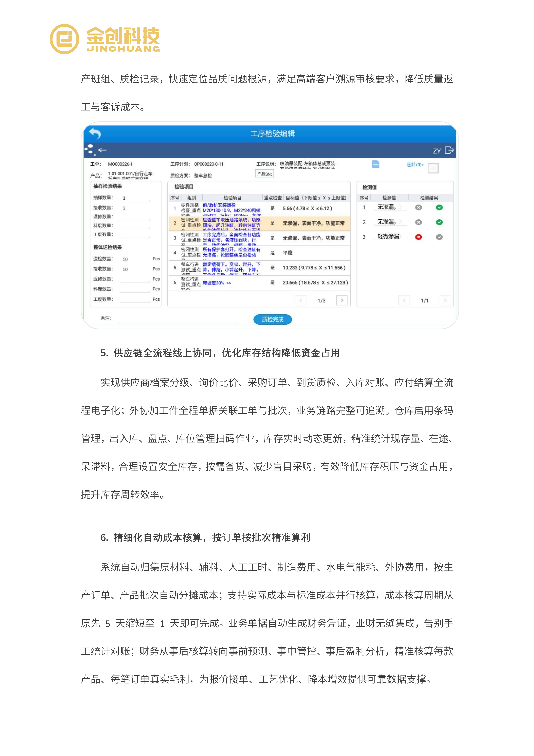Click the 工序检验编辑 title
534x756 pixels.
coord(272,133)
